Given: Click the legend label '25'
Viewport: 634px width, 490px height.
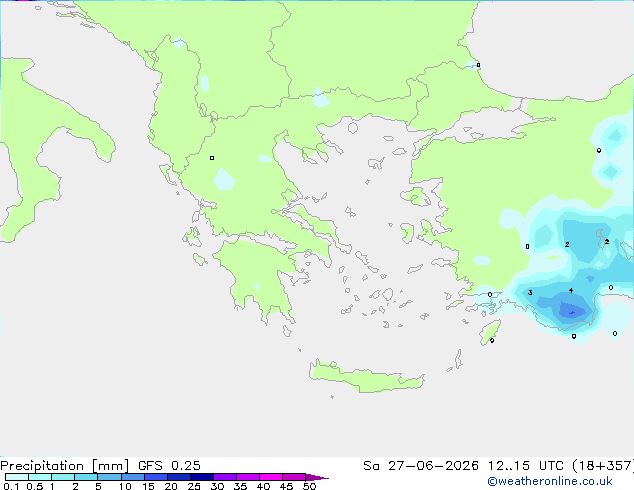Looking at the screenshot, I should [194, 486].
